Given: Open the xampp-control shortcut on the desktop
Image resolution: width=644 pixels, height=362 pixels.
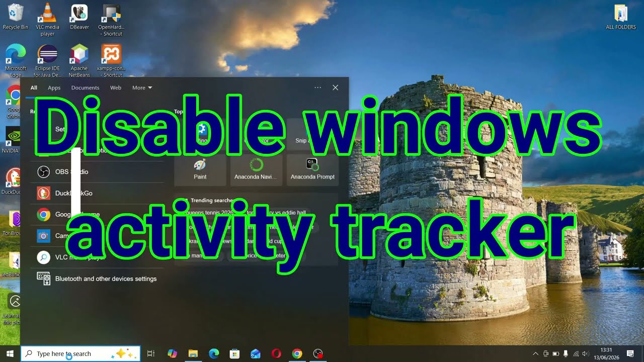Looking at the screenshot, I should [x=111, y=61].
